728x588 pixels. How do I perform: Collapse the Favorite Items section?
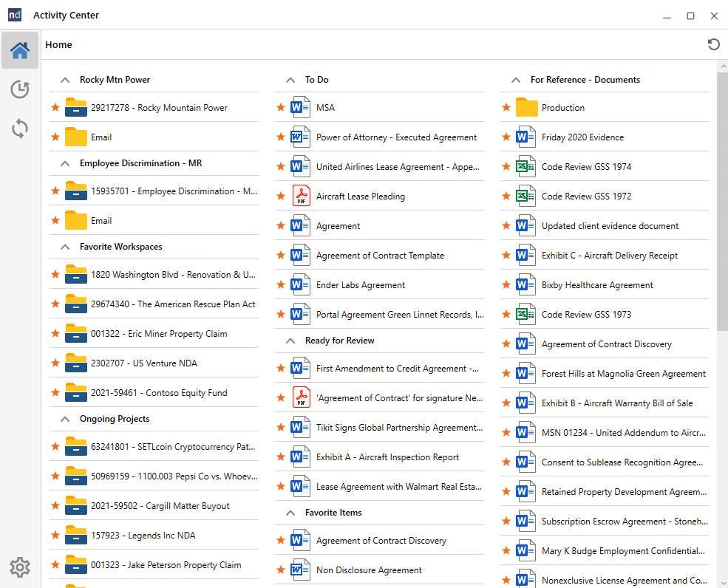[x=290, y=513]
